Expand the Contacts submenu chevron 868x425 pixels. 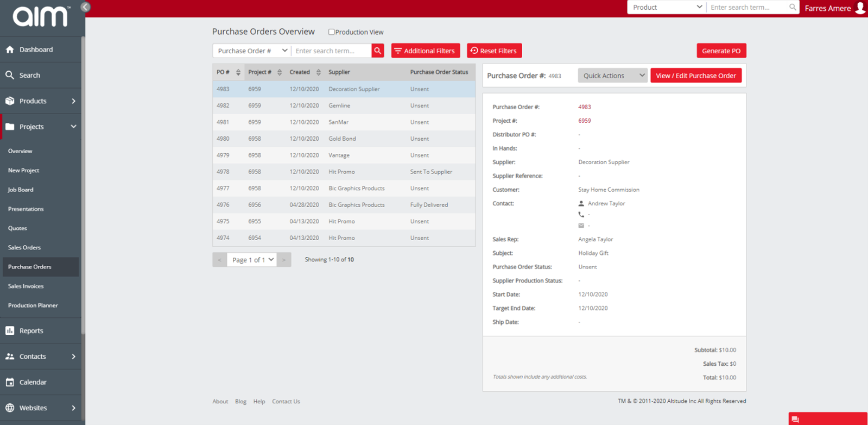[x=73, y=357]
